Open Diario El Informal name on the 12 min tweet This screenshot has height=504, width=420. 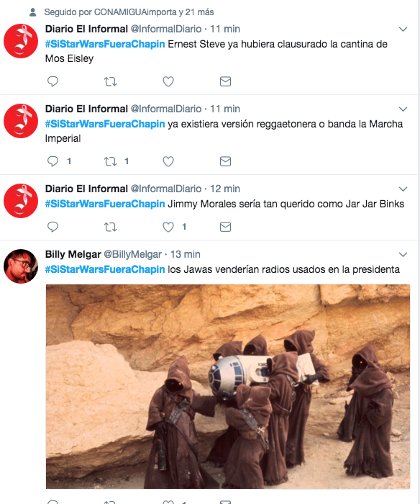click(86, 189)
